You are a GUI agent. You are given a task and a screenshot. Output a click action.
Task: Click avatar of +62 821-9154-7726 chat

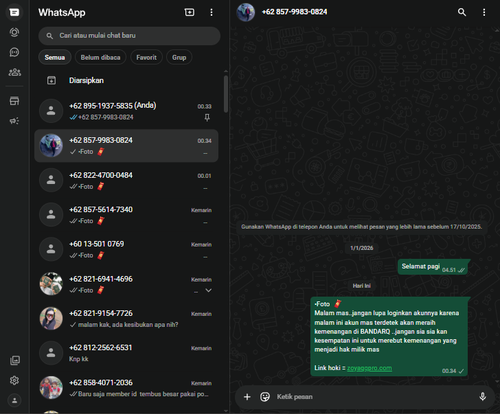(x=51, y=319)
